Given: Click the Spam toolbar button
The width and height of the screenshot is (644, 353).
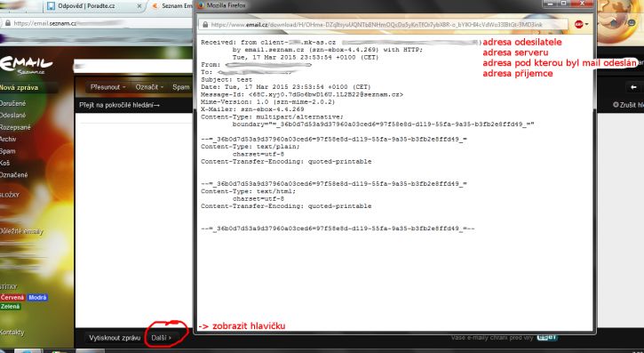Looking at the screenshot, I should 180,87.
